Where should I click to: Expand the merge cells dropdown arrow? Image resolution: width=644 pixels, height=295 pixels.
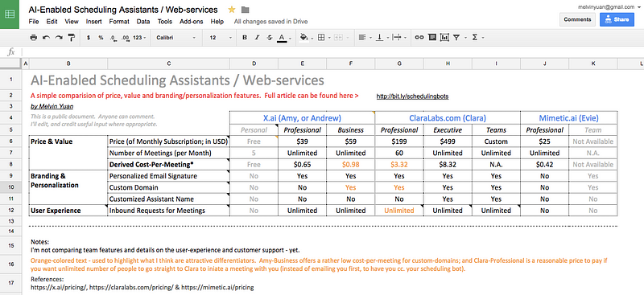click(347, 38)
